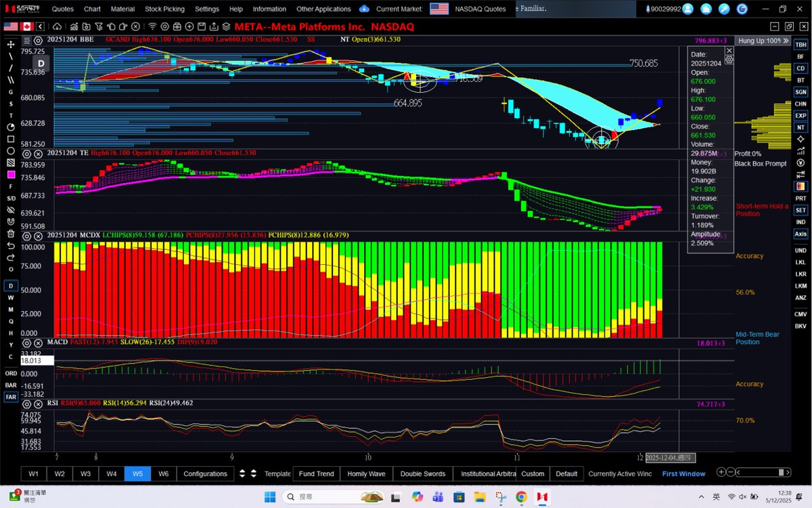Viewport: 812px width, 508px height.
Task: Toggle the NT indicator button
Action: (x=800, y=127)
